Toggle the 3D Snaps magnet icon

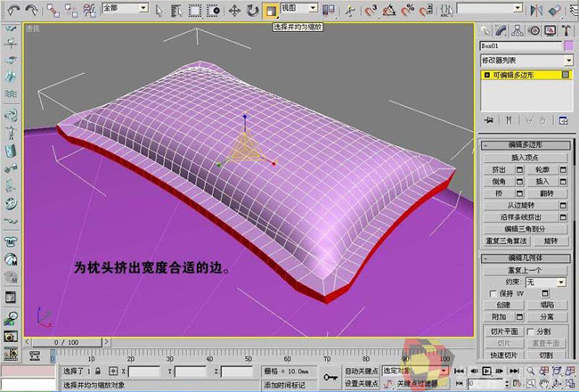pyautogui.click(x=371, y=11)
